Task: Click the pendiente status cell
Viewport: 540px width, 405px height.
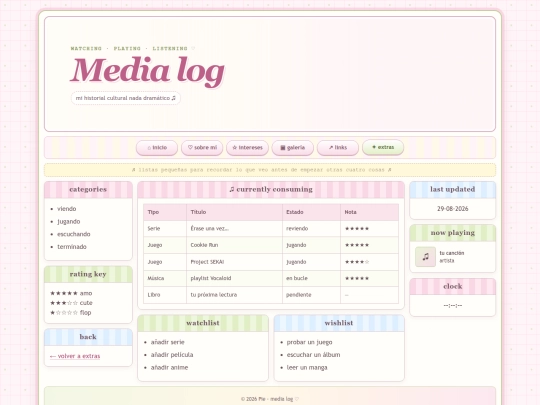Action: [311, 295]
